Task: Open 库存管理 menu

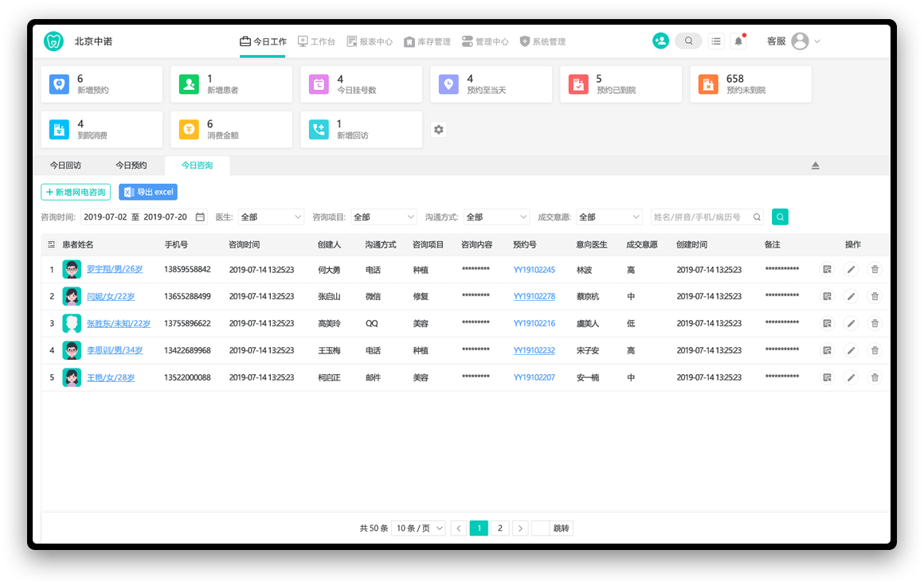Action: pos(427,41)
